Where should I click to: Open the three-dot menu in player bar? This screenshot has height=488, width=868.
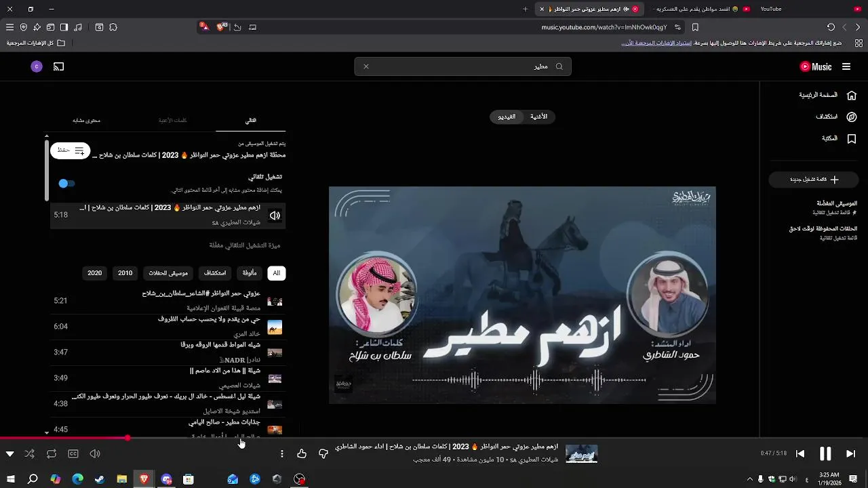tap(282, 453)
